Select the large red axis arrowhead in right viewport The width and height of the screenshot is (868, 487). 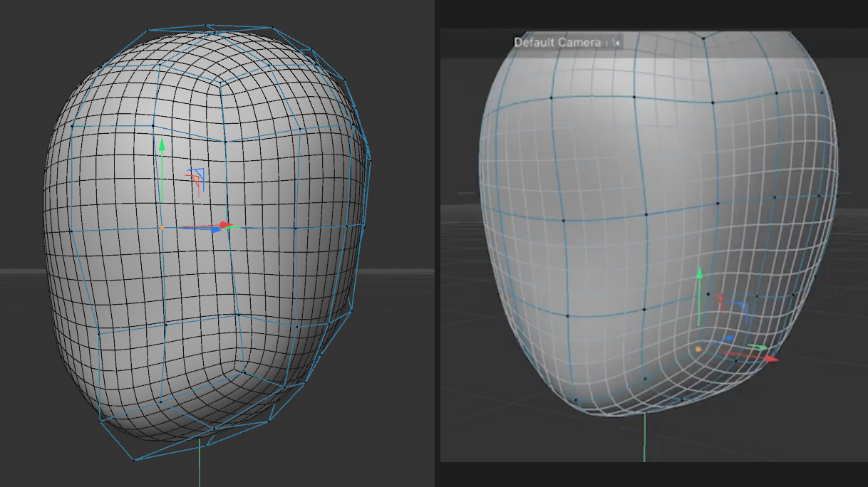[772, 359]
